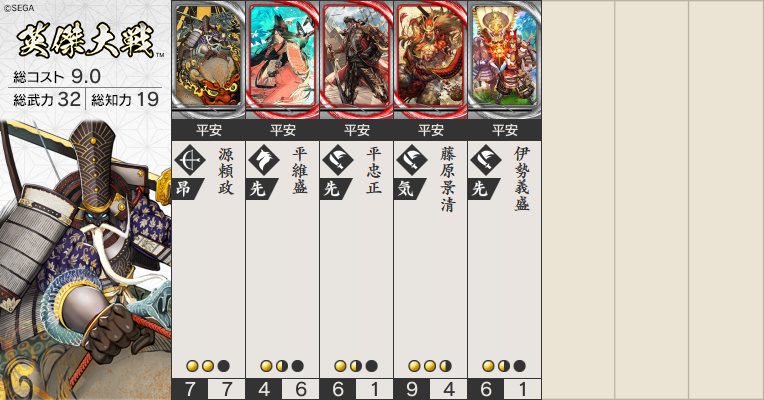Click the cost orbs under 源頼政
The height and width of the screenshot is (400, 764).
[208, 366]
